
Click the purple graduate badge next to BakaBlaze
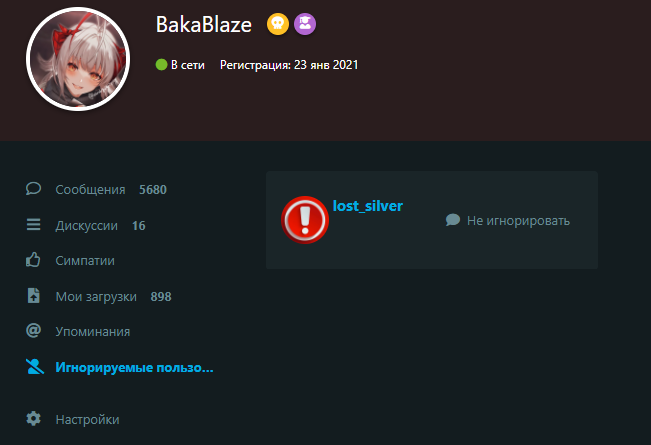click(x=305, y=24)
